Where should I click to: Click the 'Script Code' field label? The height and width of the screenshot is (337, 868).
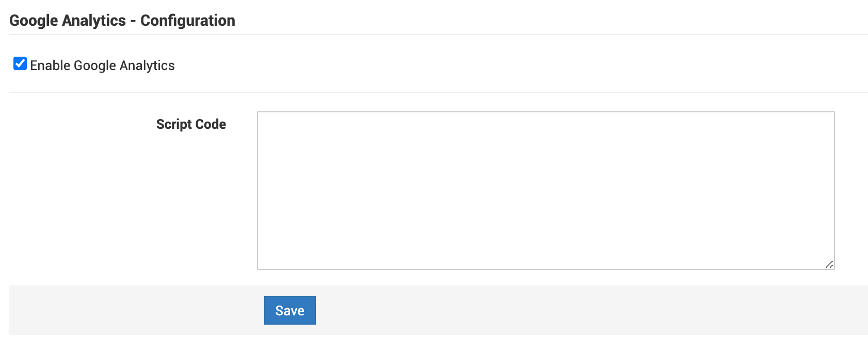[x=191, y=124]
